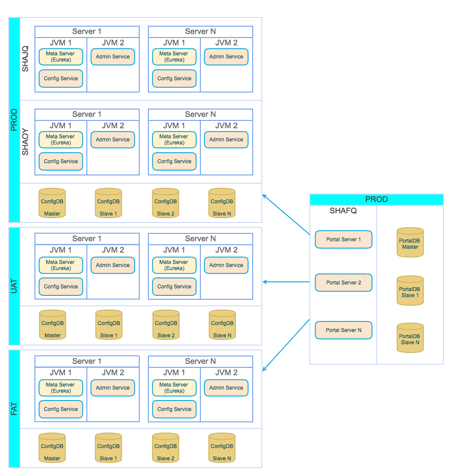Click the Admin Service box in SHAJQ Server 1
This screenshot has width=453, height=476.
coord(113,56)
